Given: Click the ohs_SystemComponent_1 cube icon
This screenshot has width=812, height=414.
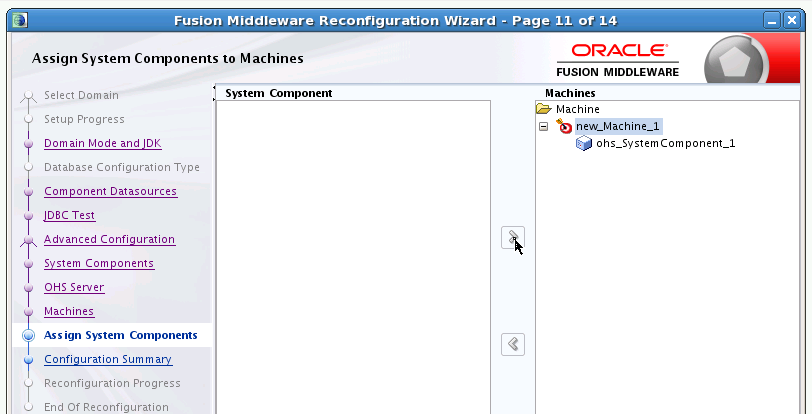Looking at the screenshot, I should point(584,144).
